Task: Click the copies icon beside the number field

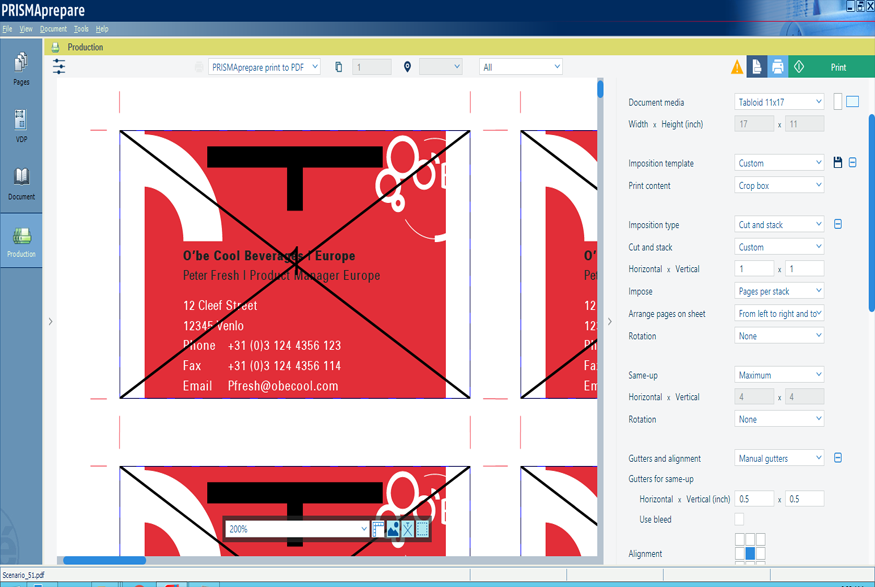Action: pyautogui.click(x=338, y=67)
